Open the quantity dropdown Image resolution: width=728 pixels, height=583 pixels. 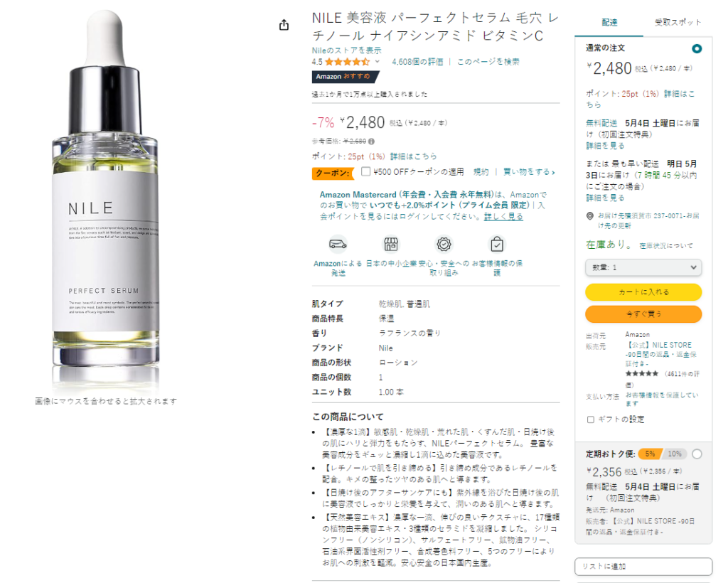643,267
